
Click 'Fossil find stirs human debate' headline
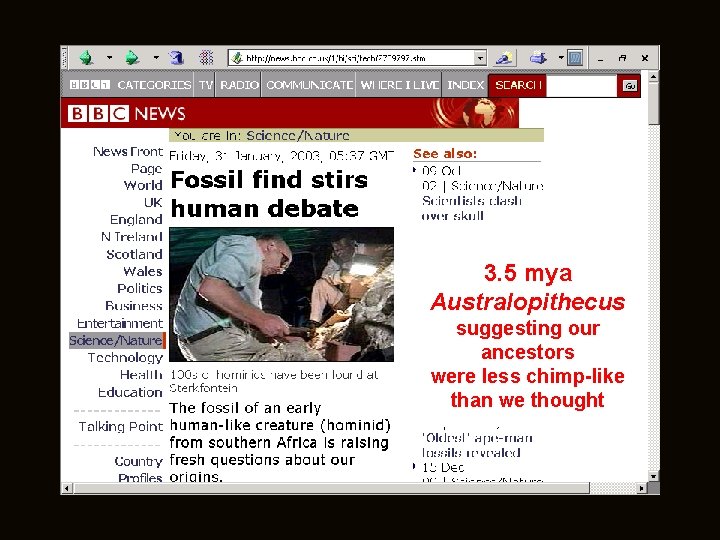(x=269, y=194)
